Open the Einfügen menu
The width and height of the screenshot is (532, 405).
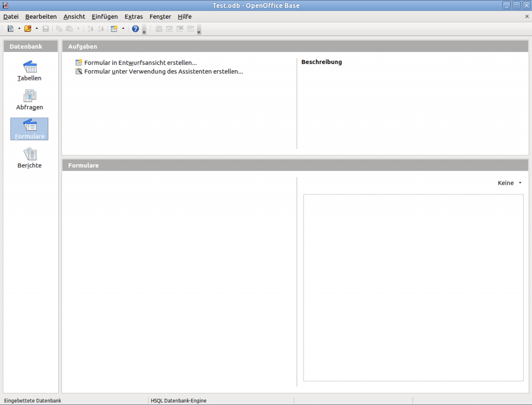(x=104, y=16)
